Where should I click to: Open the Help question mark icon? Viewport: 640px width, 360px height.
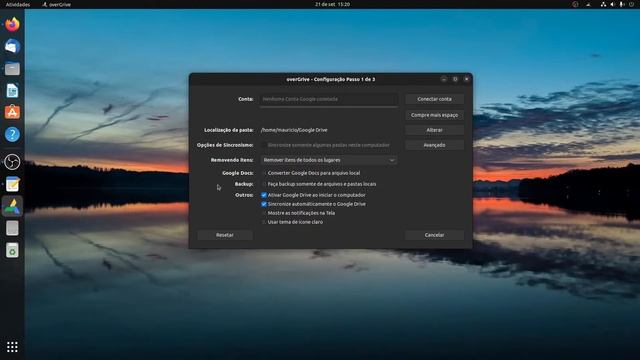click(12, 134)
